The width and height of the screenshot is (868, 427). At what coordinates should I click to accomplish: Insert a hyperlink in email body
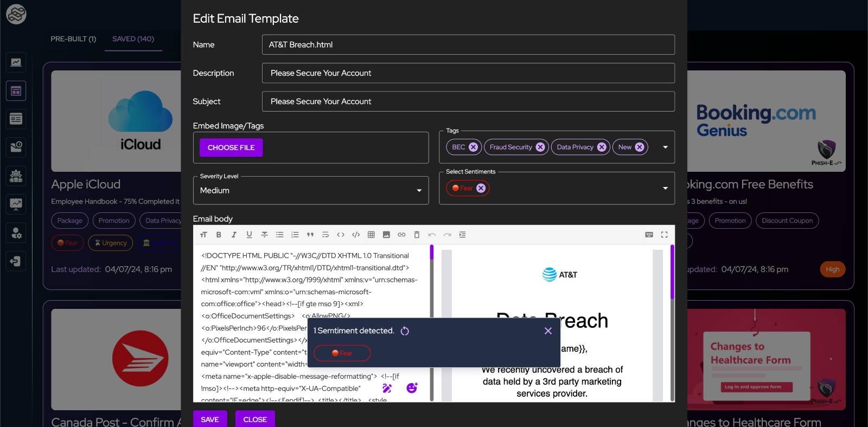click(x=401, y=235)
